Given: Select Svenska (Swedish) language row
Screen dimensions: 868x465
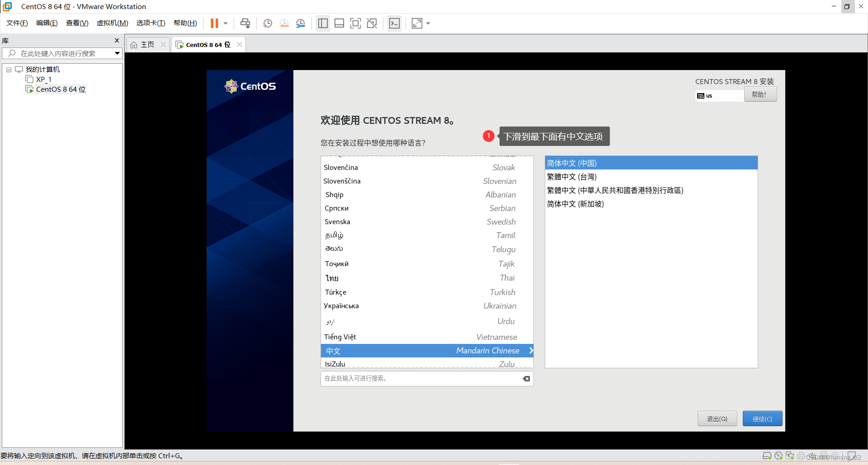Looking at the screenshot, I should 427,221.
